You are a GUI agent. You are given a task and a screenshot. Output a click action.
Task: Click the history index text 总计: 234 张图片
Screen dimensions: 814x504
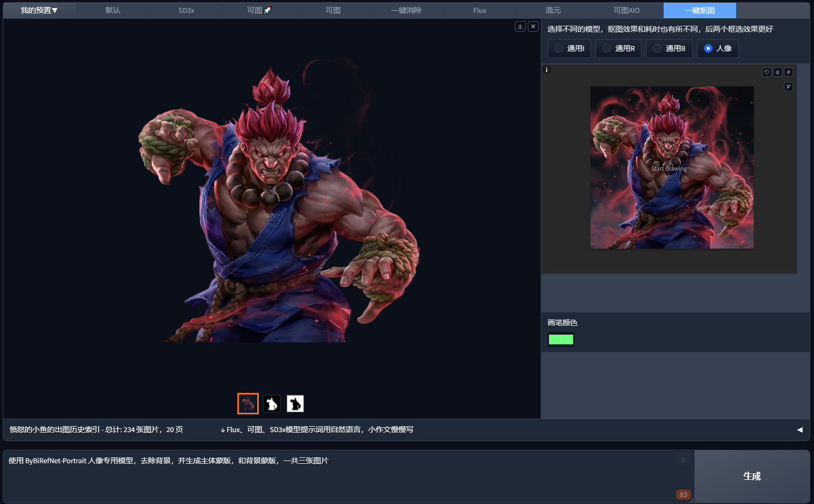coord(96,430)
